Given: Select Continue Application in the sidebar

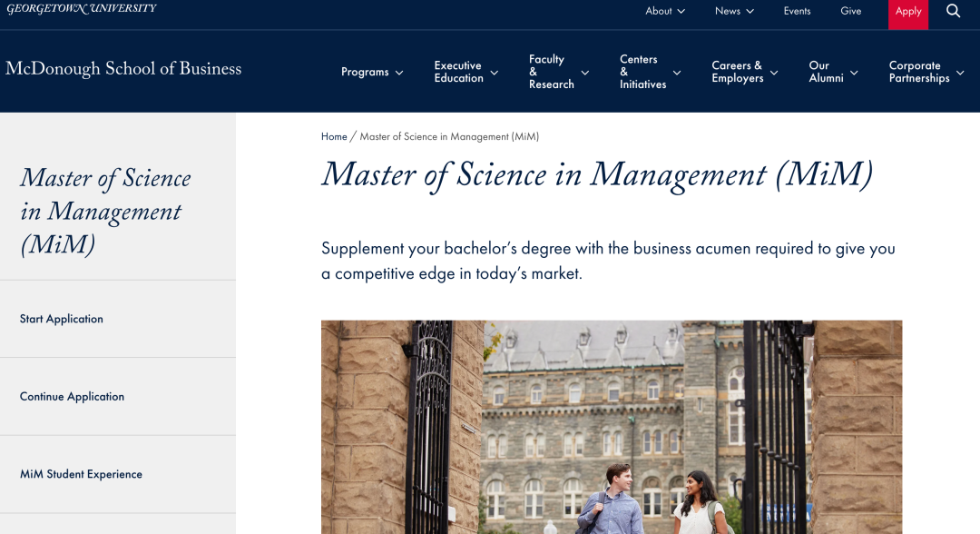Looking at the screenshot, I should click(72, 397).
